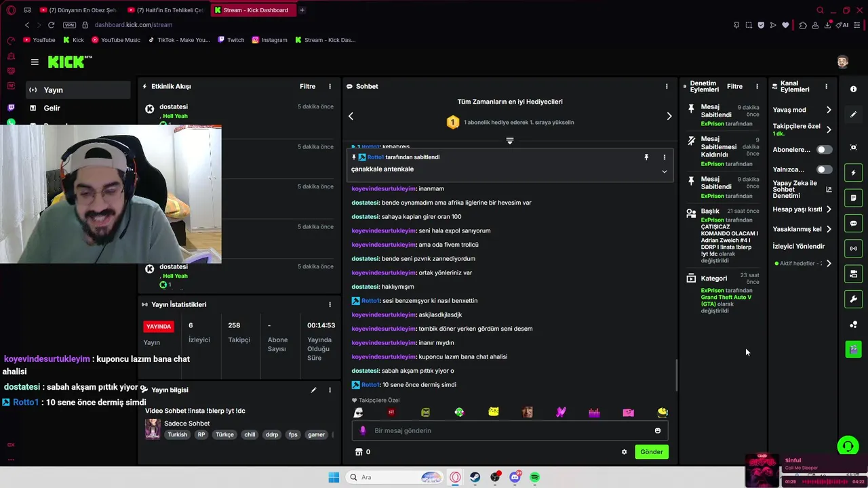Switch to Dünyanın En Obez Şehri browser tab
868x488 pixels.
[78, 10]
